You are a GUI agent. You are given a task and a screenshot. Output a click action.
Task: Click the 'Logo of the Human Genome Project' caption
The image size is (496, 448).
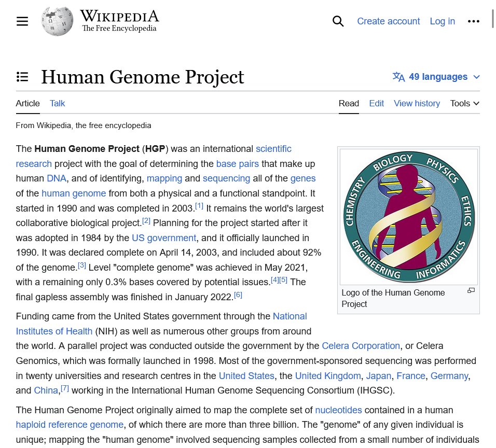(x=393, y=298)
